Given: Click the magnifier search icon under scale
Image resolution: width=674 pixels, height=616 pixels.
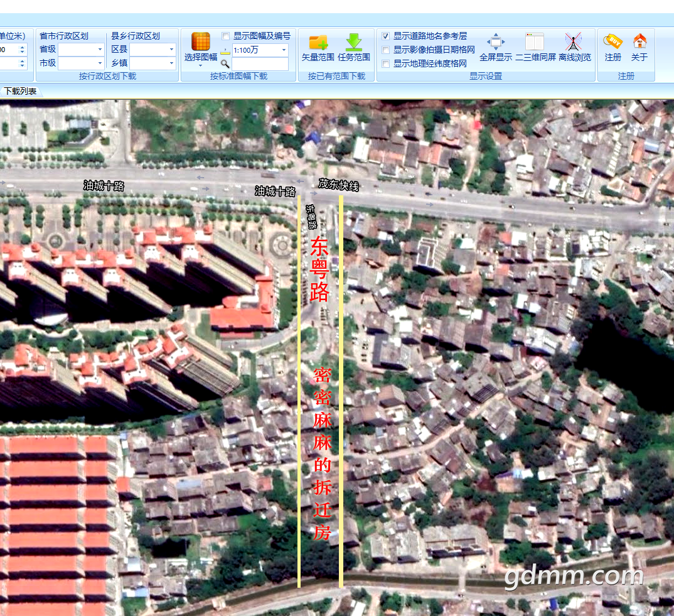Looking at the screenshot, I should tap(225, 63).
